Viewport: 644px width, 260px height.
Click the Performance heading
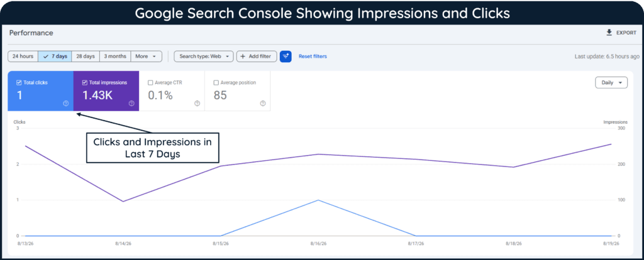[x=31, y=33]
